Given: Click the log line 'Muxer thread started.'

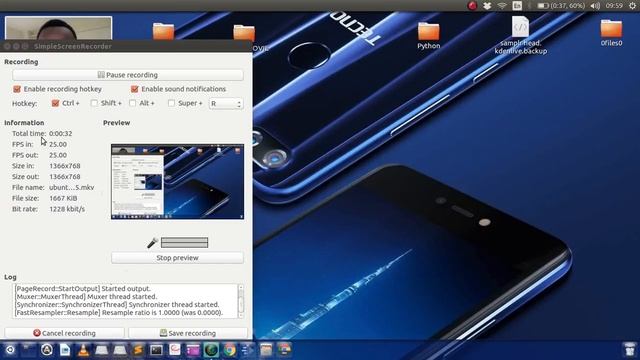Looking at the screenshot, I should pyautogui.click(x=86, y=297).
